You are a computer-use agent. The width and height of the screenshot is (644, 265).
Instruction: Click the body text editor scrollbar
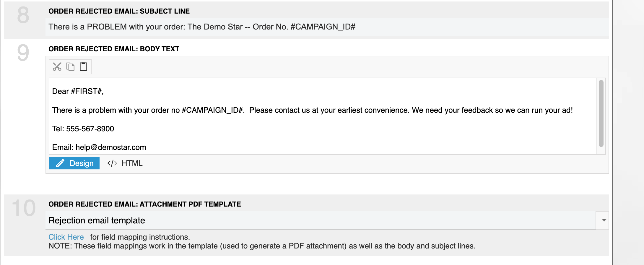coord(601,113)
